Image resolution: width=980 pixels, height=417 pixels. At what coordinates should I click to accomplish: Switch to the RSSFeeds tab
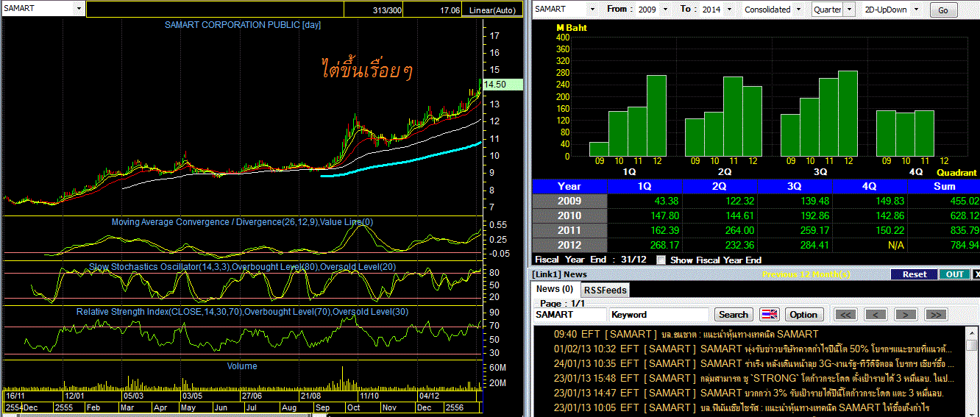pos(605,290)
